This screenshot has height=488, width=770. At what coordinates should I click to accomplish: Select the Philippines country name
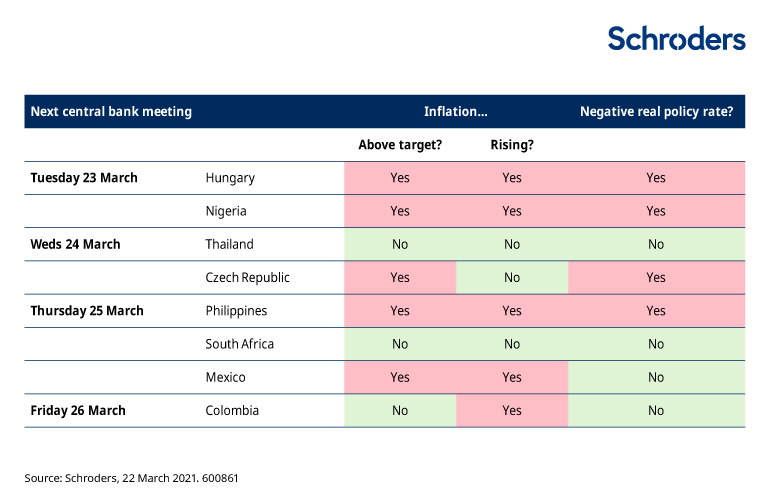(x=235, y=311)
